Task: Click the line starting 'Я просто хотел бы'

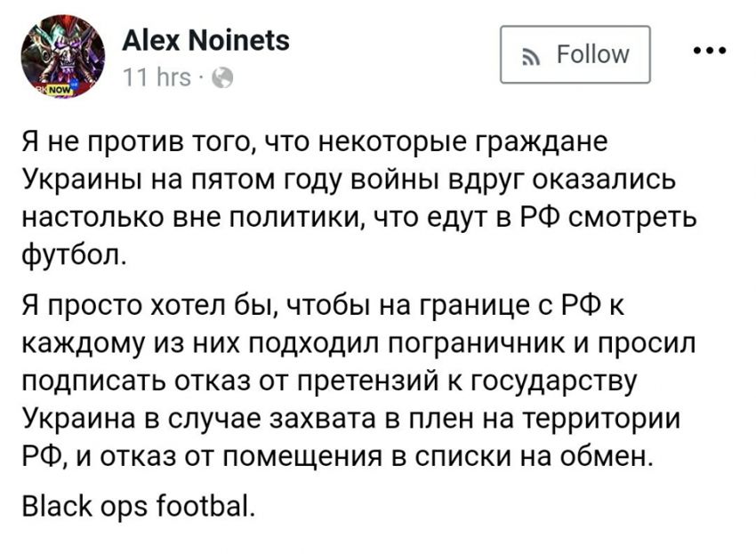Action: click(323, 305)
